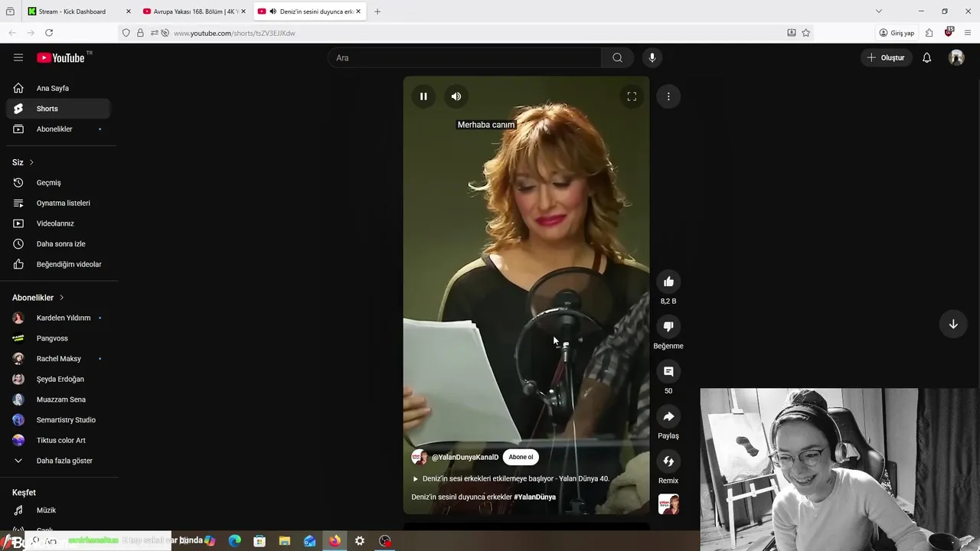Click the YouTube logo
980x551 pixels.
(x=60, y=57)
